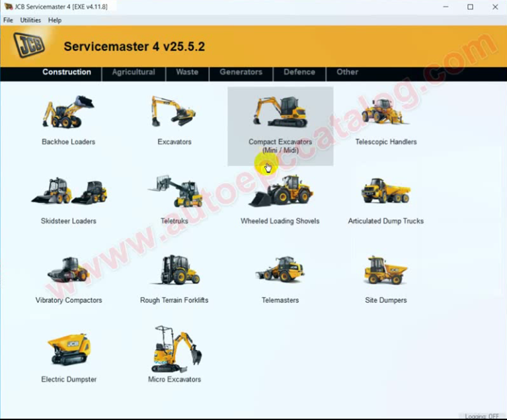Select the Teletruks forklift icon
Viewport: 507px width, 420px height.
click(175, 191)
